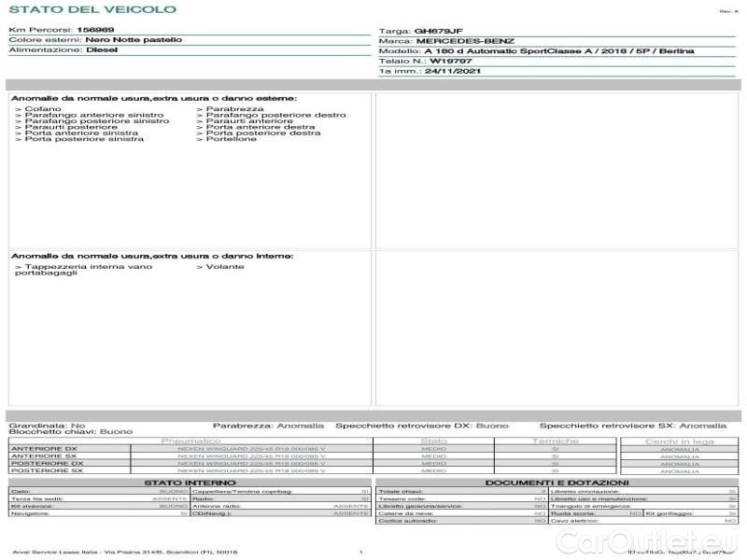The image size is (747, 560).
Task: Select the 'Parabrezza: Anomalia' status line
Action: click(268, 426)
